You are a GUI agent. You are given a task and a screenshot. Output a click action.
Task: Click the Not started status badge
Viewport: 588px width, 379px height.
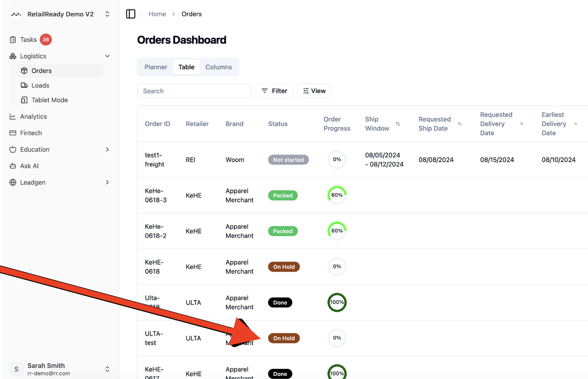[289, 160]
